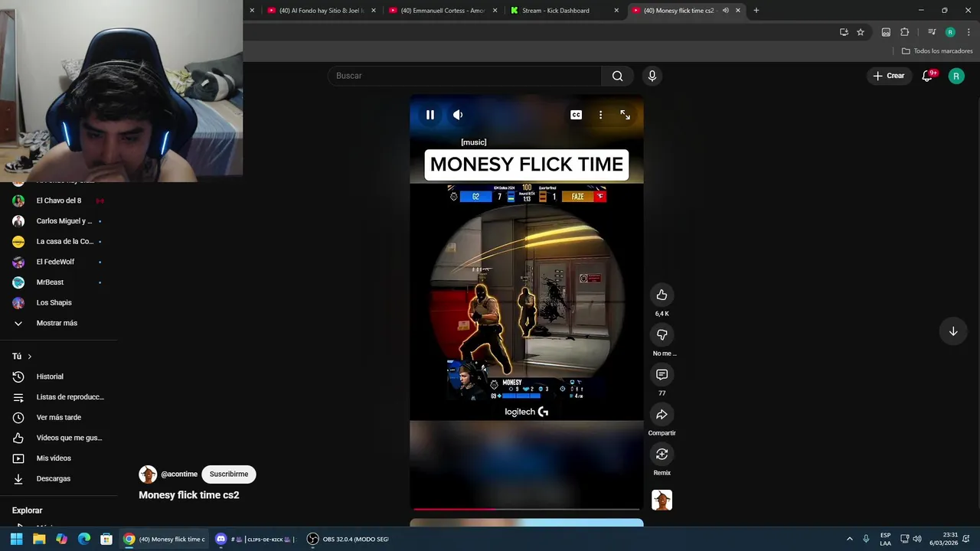Expand the Tú section chevron
980x551 pixels.
pyautogui.click(x=30, y=357)
